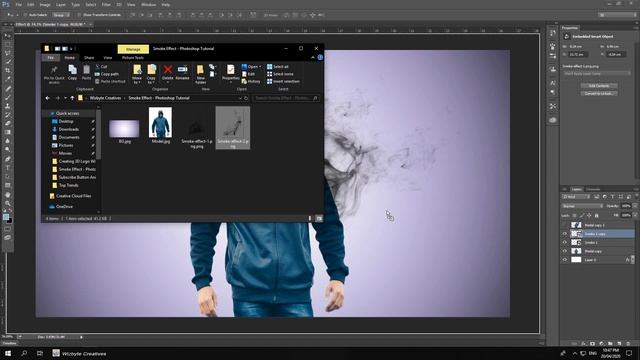This screenshot has width=640, height=360.
Task: Click Windows Start button on taskbar
Action: click(8, 353)
